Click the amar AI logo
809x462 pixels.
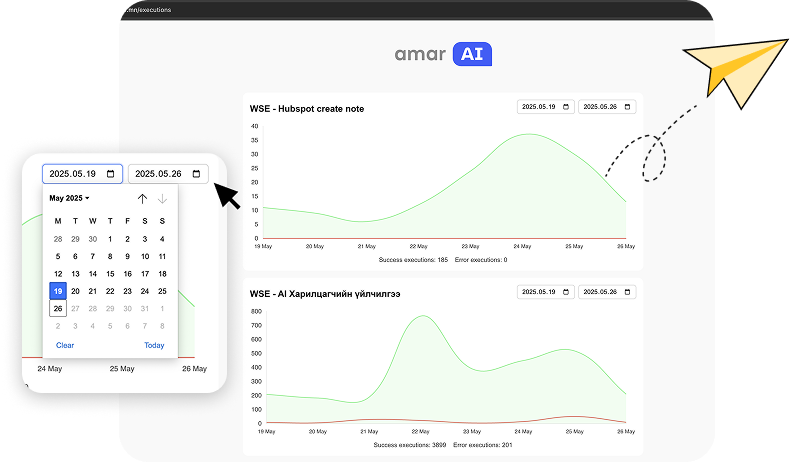[x=443, y=54]
